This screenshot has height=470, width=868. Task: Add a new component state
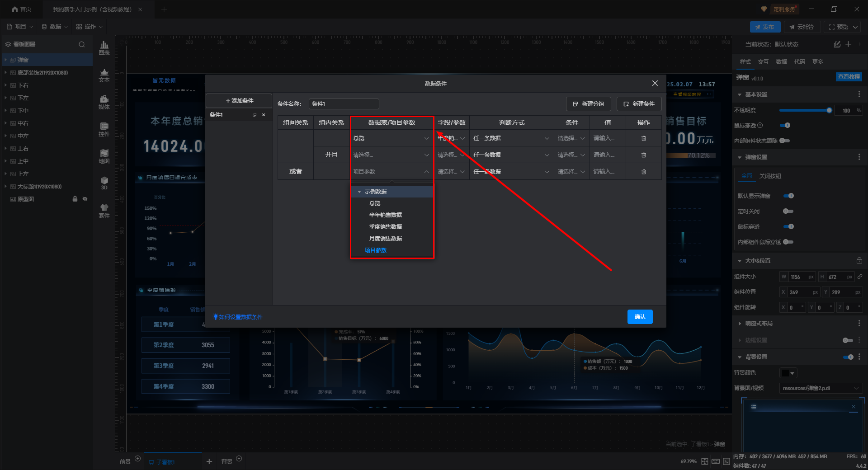(x=848, y=44)
